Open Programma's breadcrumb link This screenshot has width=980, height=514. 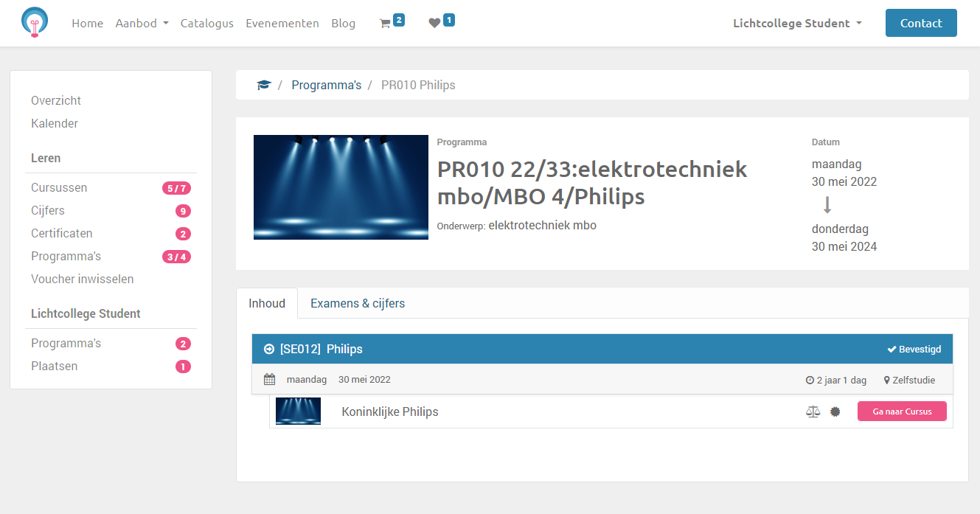pos(326,85)
